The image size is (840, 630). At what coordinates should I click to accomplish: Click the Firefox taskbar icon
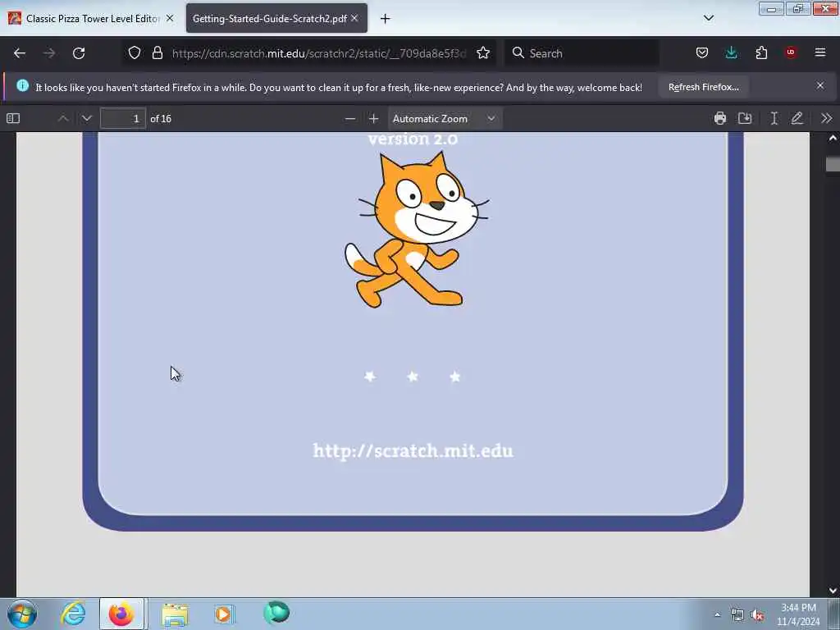point(121,614)
